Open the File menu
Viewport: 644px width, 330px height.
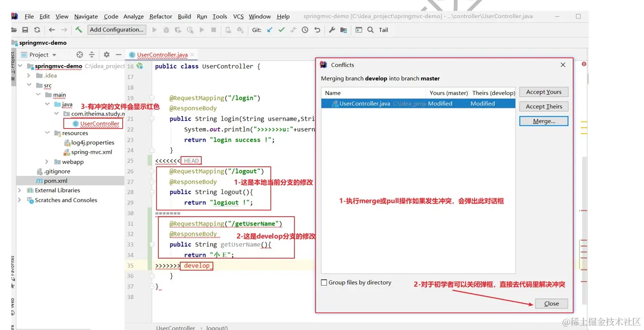coord(29,16)
